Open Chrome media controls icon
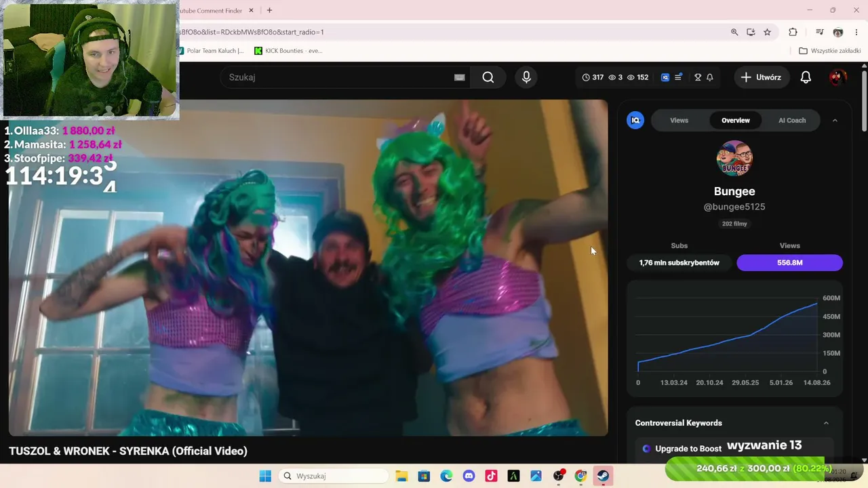The height and width of the screenshot is (488, 868). [820, 32]
